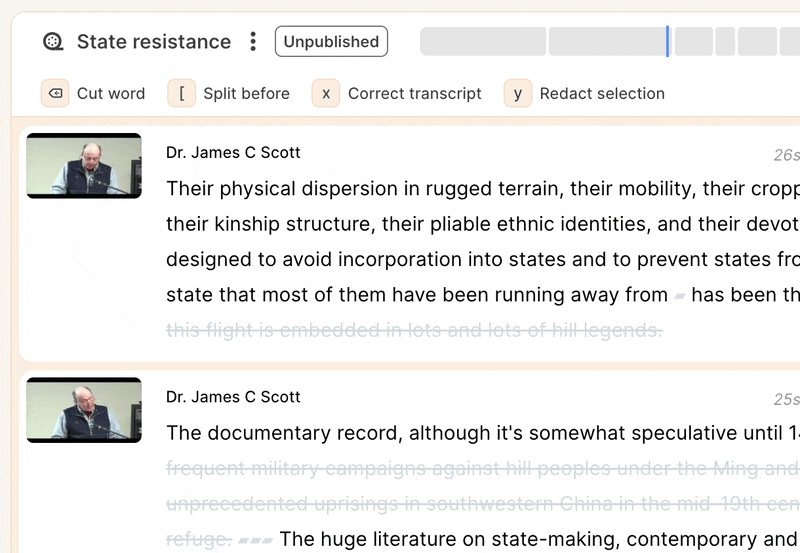Select Cut word label
800x553 pixels.
click(111, 93)
